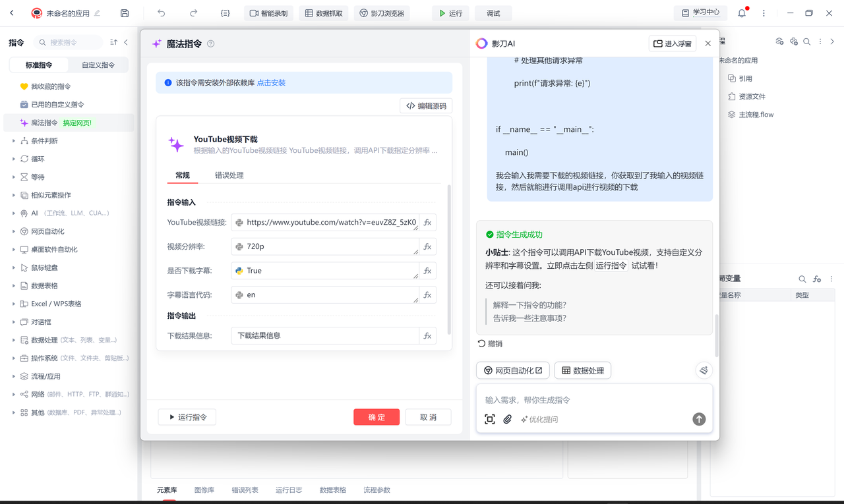Viewport: 844px width, 504px height.
Task: Select the 常规 tab
Action: point(183,175)
